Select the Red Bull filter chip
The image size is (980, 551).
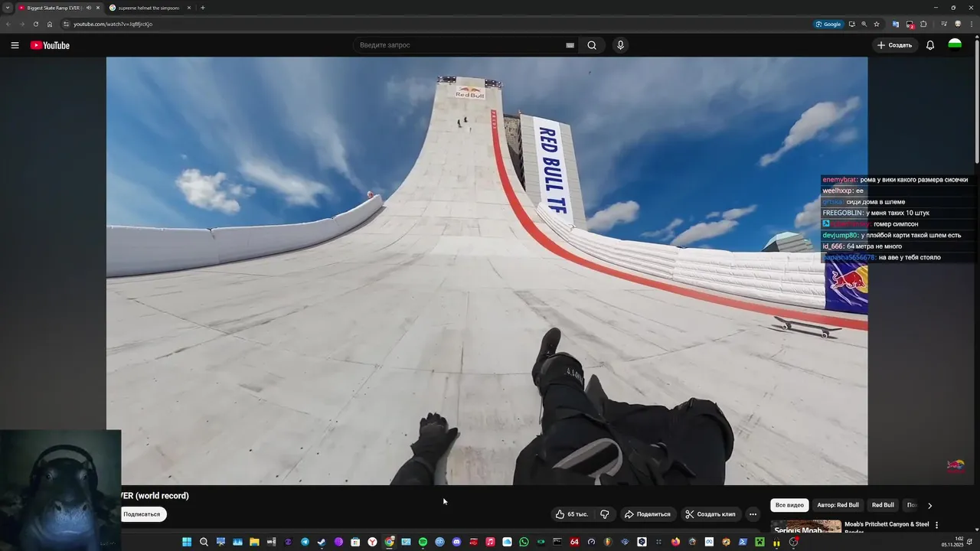[883, 505]
